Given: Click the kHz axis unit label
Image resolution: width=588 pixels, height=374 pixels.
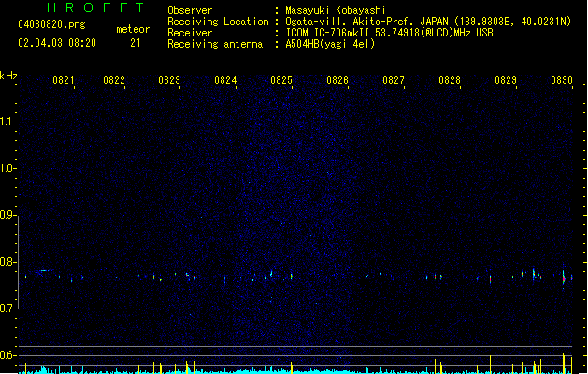Looking at the screenshot, I should coord(8,76).
